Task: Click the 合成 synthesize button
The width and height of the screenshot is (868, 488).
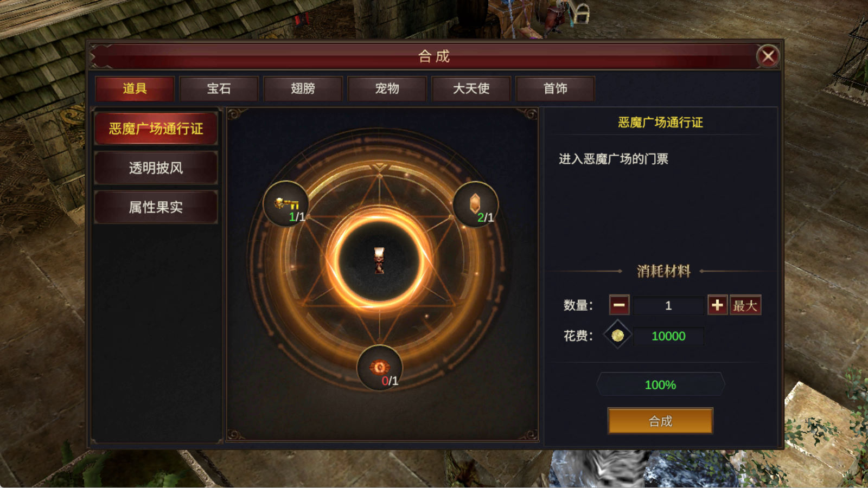Action: (x=660, y=421)
